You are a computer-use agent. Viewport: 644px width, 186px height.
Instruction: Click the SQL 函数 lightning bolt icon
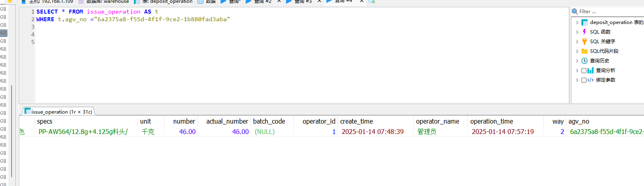585,32
